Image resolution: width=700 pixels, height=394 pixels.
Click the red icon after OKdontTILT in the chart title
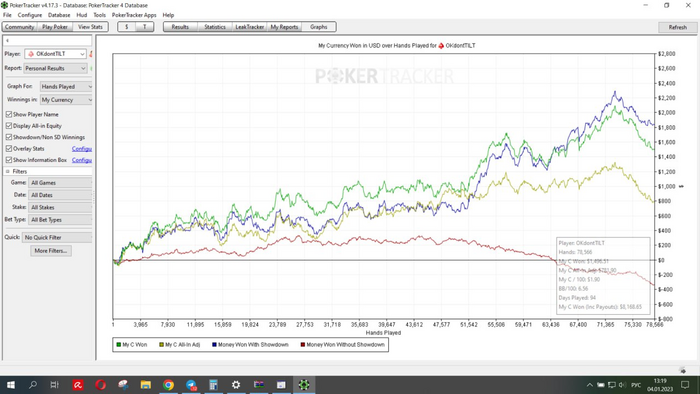click(x=441, y=46)
